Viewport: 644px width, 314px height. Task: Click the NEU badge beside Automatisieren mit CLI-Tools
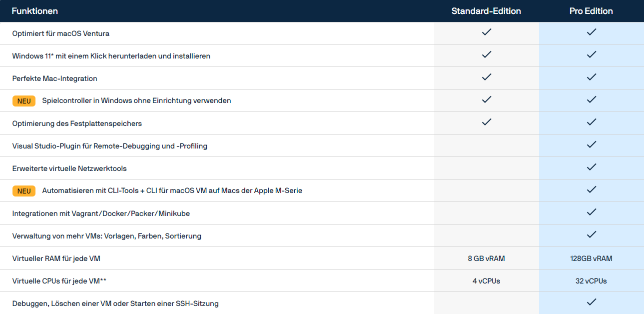24,191
